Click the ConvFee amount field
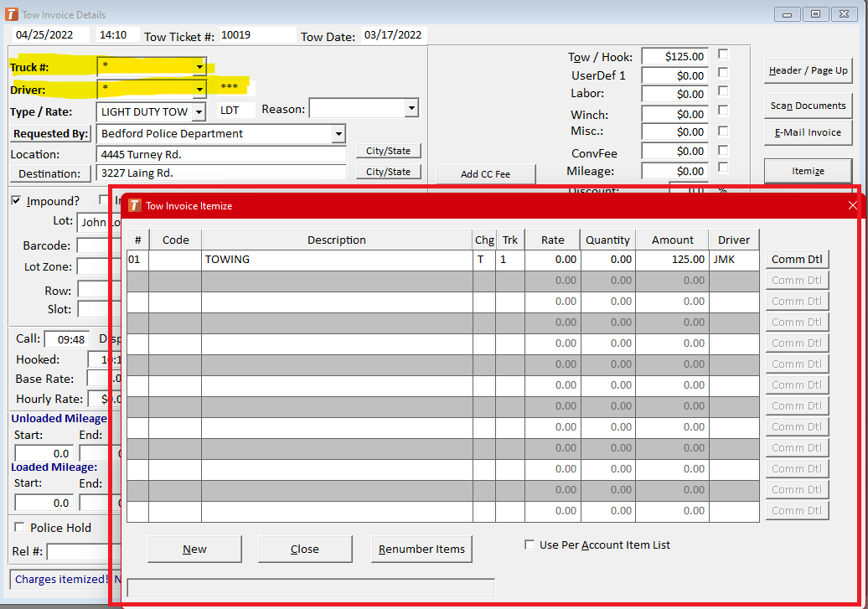 (x=674, y=151)
